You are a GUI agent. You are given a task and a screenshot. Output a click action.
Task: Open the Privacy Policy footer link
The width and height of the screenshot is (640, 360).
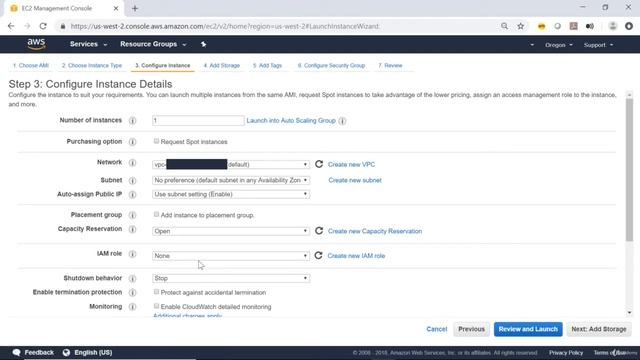[566, 353]
